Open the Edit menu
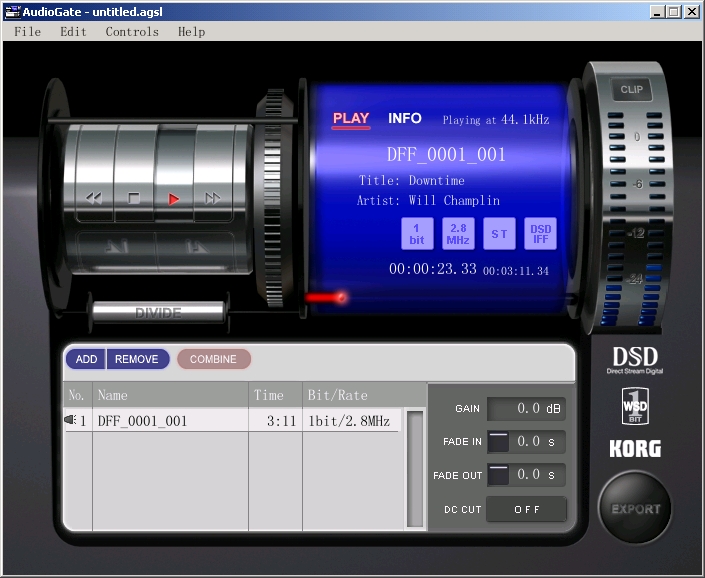Image resolution: width=705 pixels, height=578 pixels. 73,31
